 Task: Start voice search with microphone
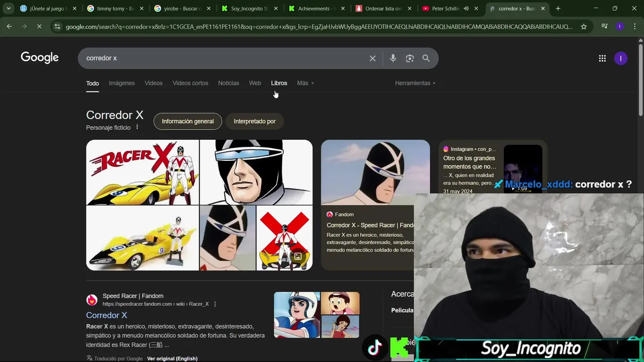point(393,58)
